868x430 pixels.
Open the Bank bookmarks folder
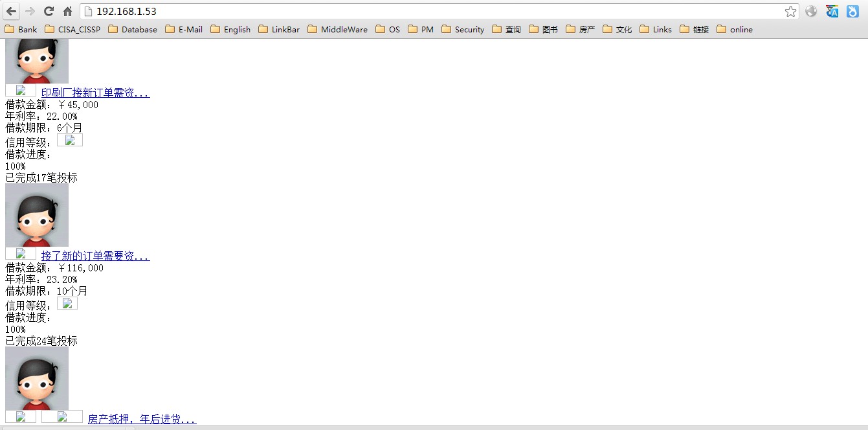[21, 29]
